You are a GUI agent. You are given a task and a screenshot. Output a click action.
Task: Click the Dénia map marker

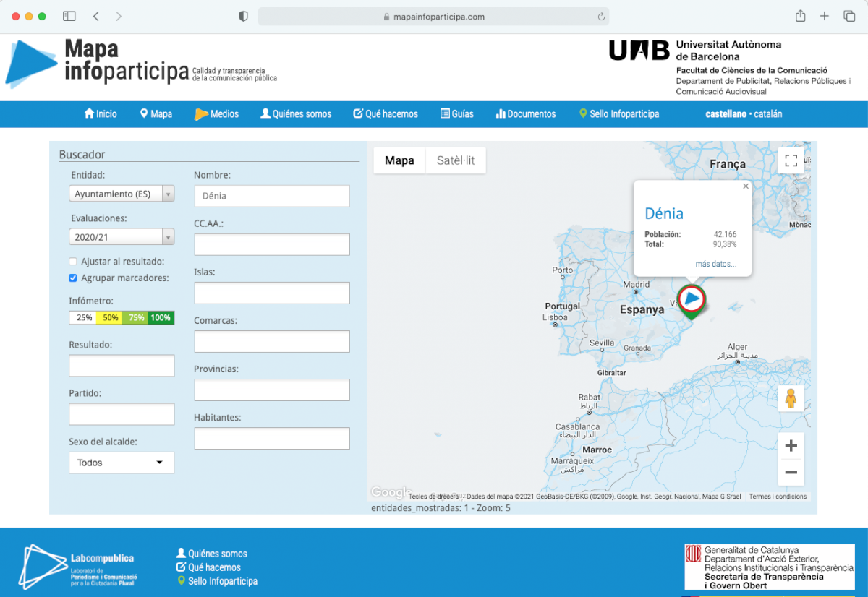coord(692,299)
